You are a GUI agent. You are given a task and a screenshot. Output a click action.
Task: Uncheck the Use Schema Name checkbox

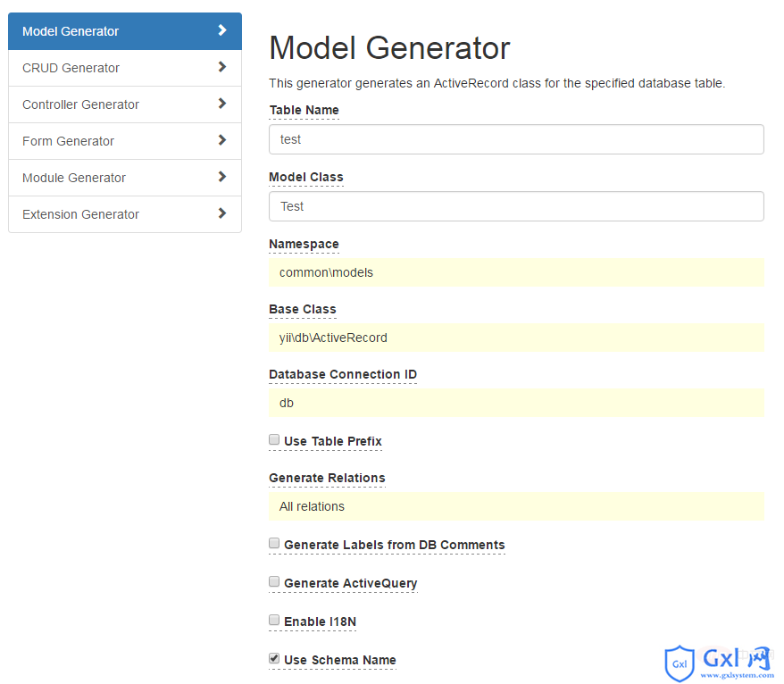[274, 658]
